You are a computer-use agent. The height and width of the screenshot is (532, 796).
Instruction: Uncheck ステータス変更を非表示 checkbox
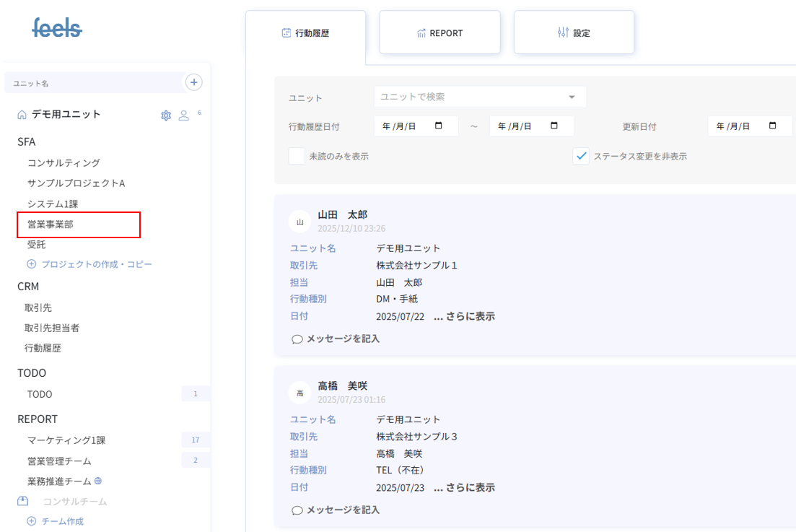tap(581, 156)
